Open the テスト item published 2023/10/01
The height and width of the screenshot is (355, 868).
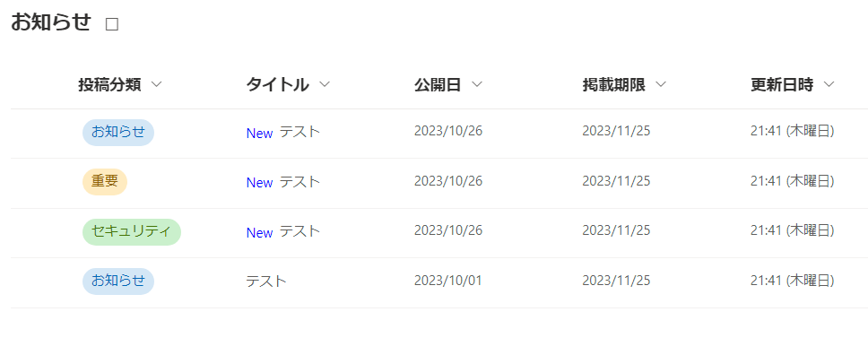pos(266,281)
